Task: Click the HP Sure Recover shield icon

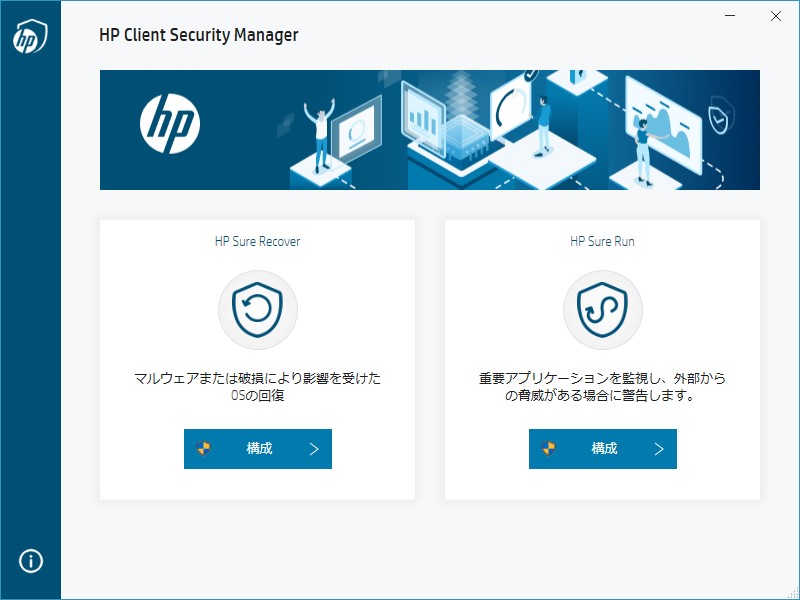Action: point(257,309)
